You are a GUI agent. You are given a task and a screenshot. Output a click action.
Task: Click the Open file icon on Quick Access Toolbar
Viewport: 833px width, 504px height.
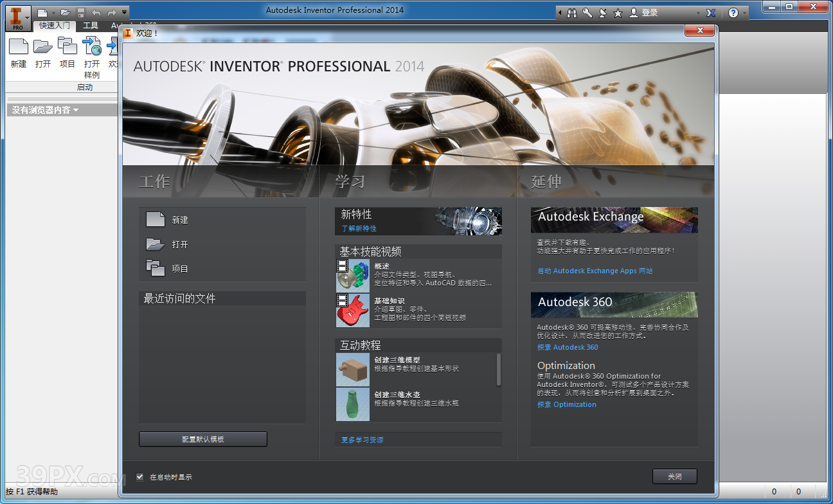point(66,12)
